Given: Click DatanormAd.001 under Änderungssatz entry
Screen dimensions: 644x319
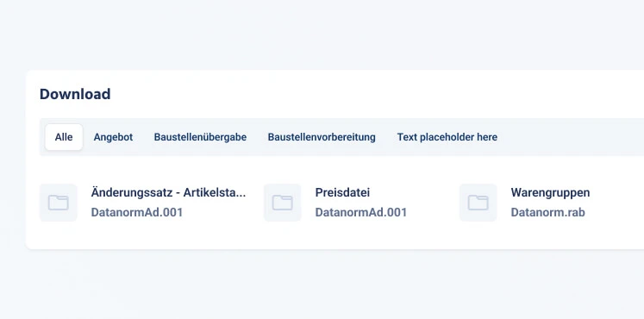Looking at the screenshot, I should point(137,213).
